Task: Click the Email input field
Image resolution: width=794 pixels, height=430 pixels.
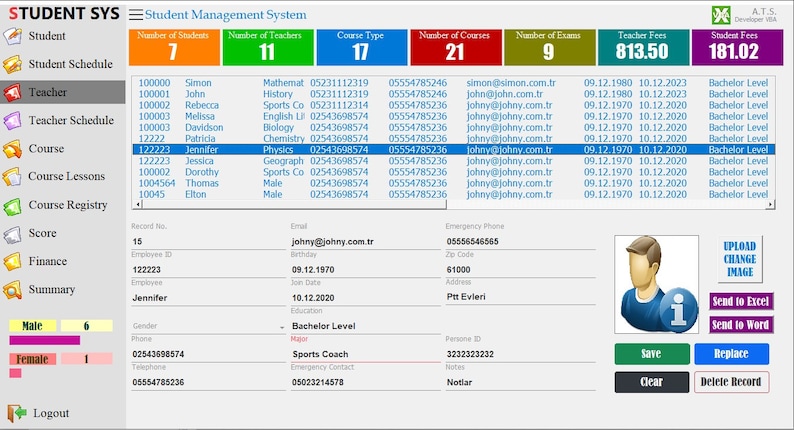Action: coord(365,242)
